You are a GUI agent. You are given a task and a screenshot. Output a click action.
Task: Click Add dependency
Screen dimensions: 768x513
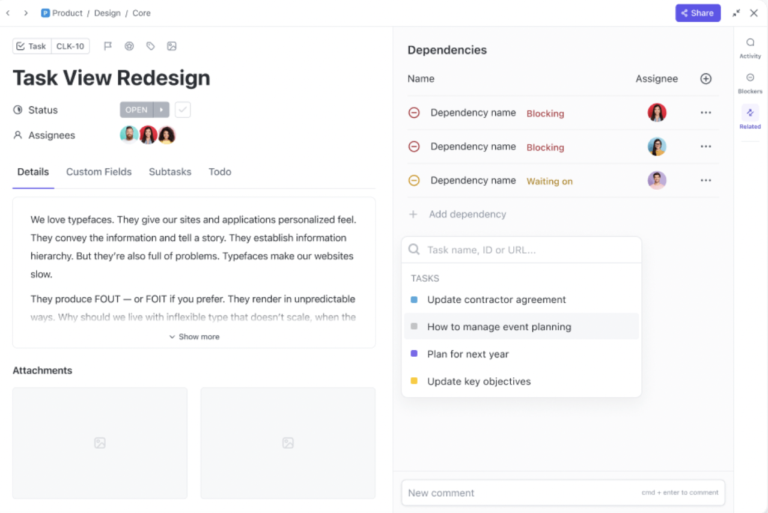(467, 214)
